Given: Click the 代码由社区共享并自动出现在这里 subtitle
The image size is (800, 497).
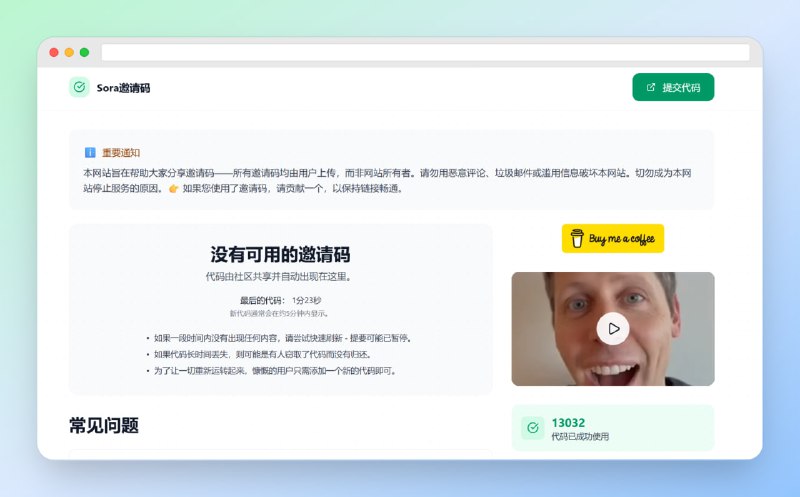Looking at the screenshot, I should tap(278, 277).
